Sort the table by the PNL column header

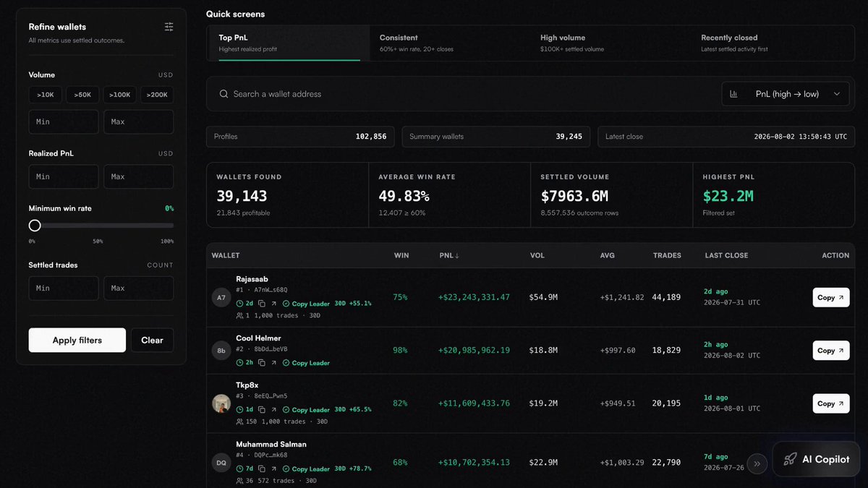click(x=448, y=255)
